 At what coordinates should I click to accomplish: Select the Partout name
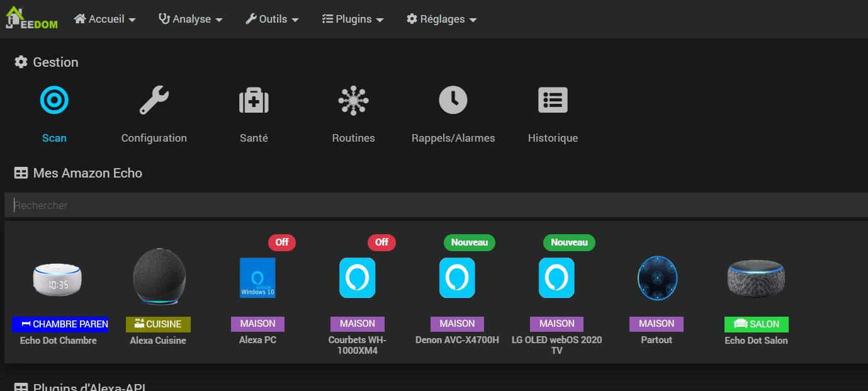[657, 340]
